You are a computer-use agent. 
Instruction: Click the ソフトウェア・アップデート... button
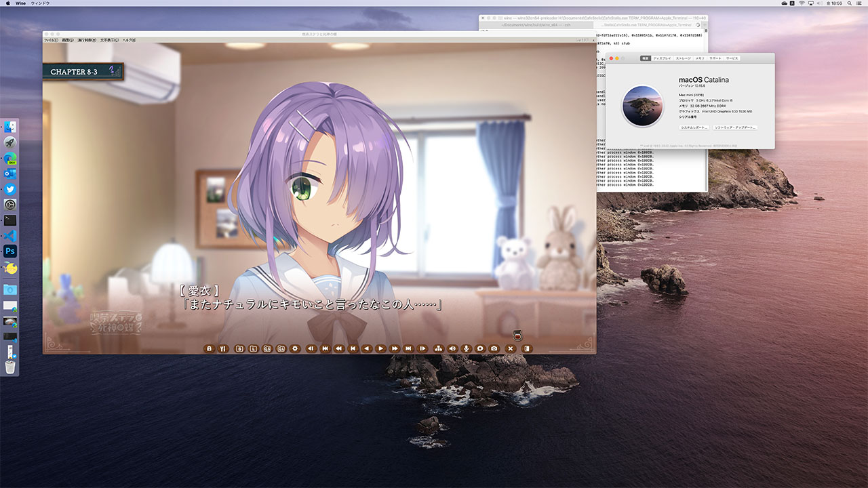click(735, 127)
